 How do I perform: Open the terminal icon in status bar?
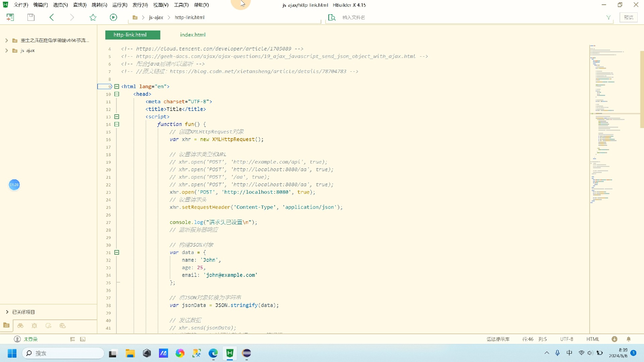click(83, 339)
